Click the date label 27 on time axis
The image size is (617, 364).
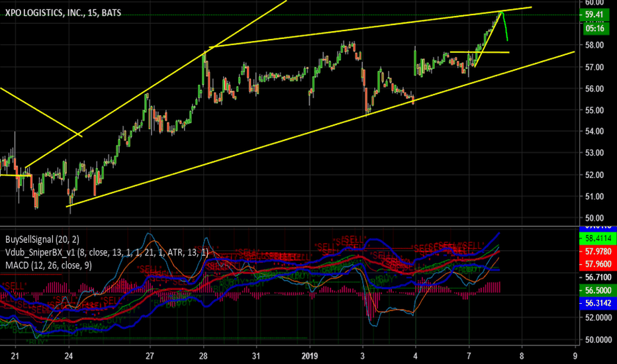pos(150,356)
